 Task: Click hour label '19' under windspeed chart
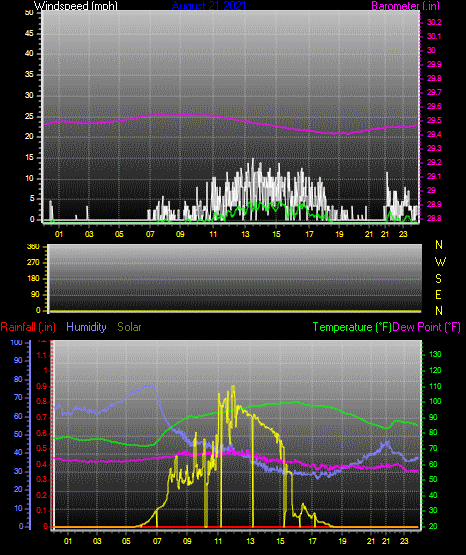tap(339, 234)
